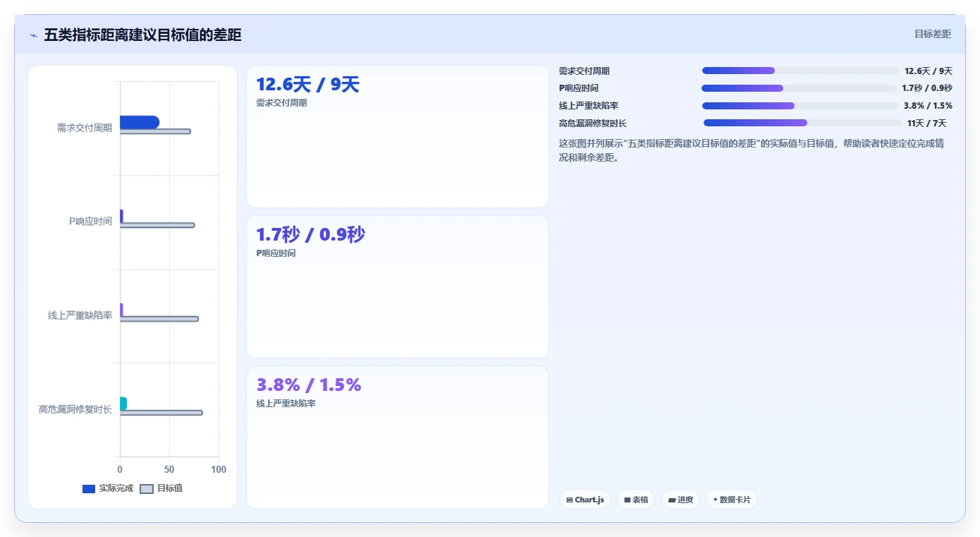
Task: Click the 3.8% / 1.5% card value
Action: click(309, 385)
